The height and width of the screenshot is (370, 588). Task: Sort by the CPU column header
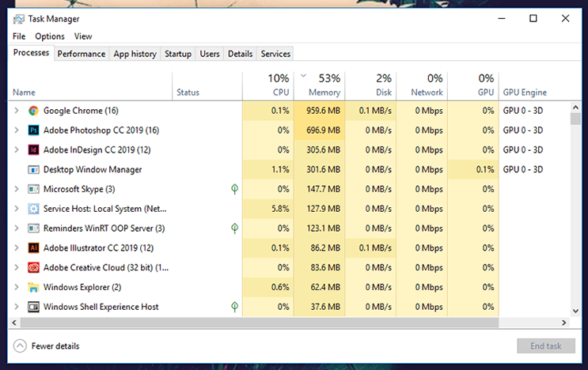click(268, 85)
